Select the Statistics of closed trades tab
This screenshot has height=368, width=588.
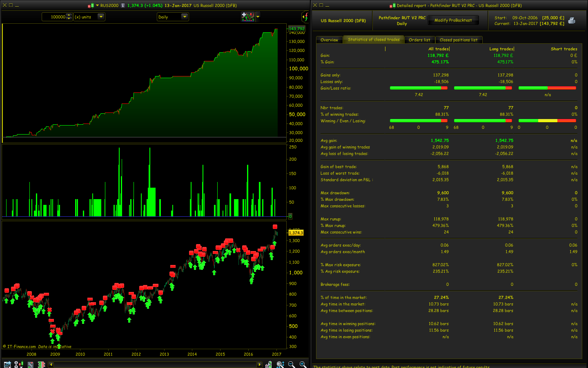[x=374, y=39]
